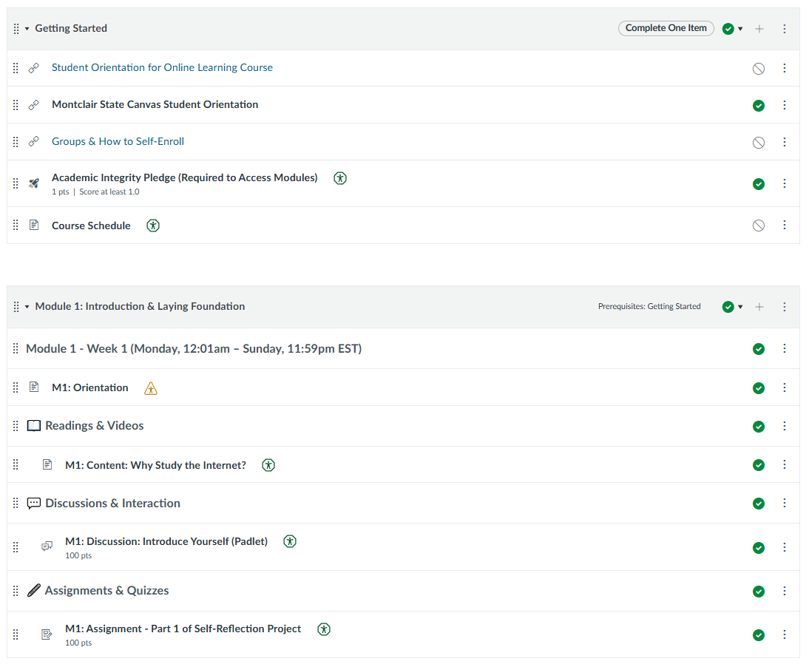Click accessibility checker icon beside Course Schedule
The width and height of the screenshot is (812, 667).
point(153,226)
